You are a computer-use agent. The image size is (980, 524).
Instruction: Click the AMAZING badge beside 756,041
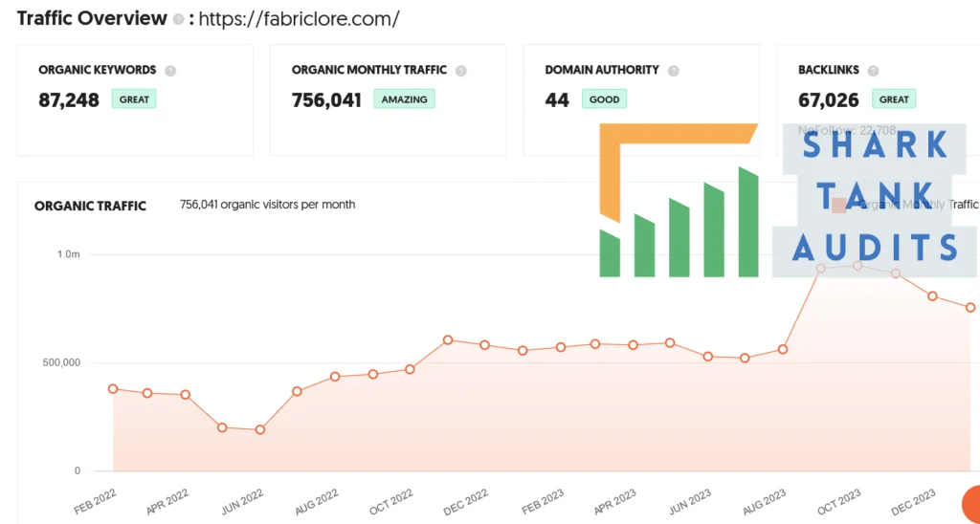pyautogui.click(x=405, y=99)
